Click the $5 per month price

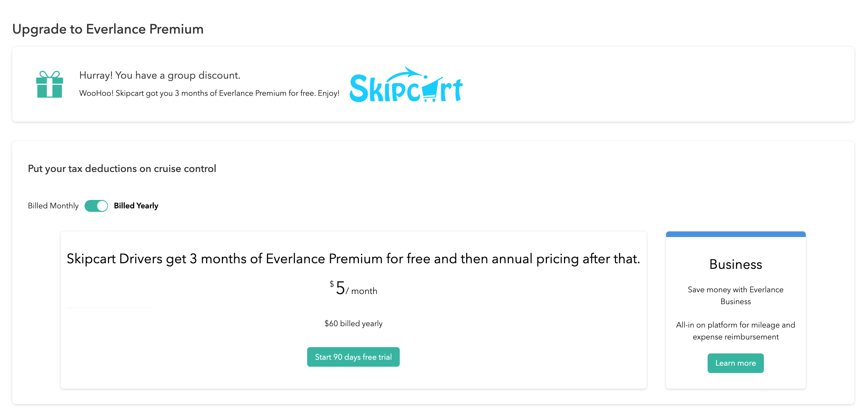354,288
